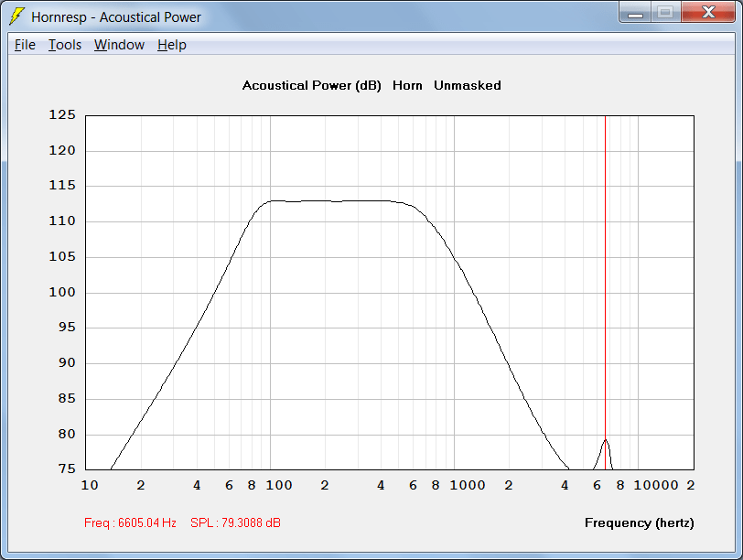The image size is (743, 560).
Task: Close the Acoustical Power window
Action: (708, 12)
